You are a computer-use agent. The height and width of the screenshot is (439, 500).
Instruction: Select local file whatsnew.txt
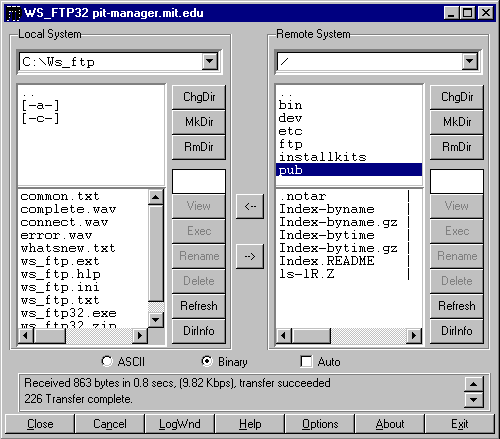68,248
